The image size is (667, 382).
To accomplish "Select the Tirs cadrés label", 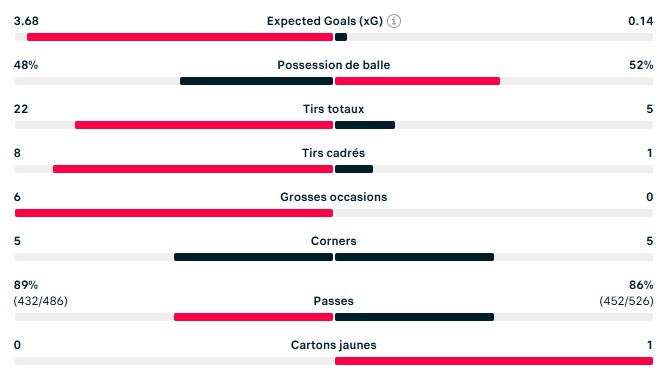I will point(334,153).
